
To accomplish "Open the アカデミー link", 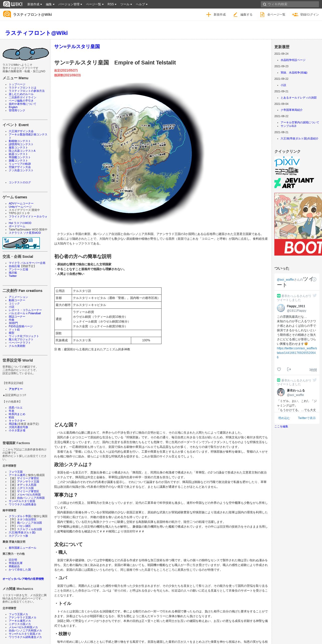I will click(x=16, y=389).
